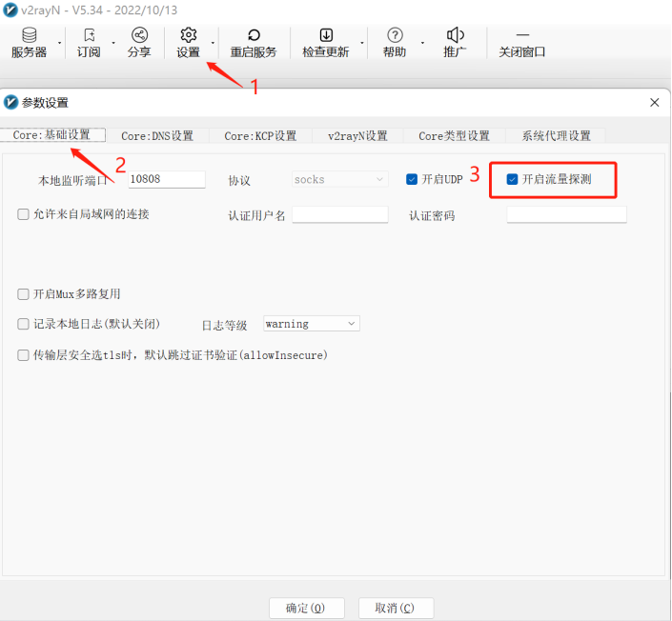The image size is (672, 621).
Task: Open the 服务器 servers toolbar icon
Action: click(30, 43)
